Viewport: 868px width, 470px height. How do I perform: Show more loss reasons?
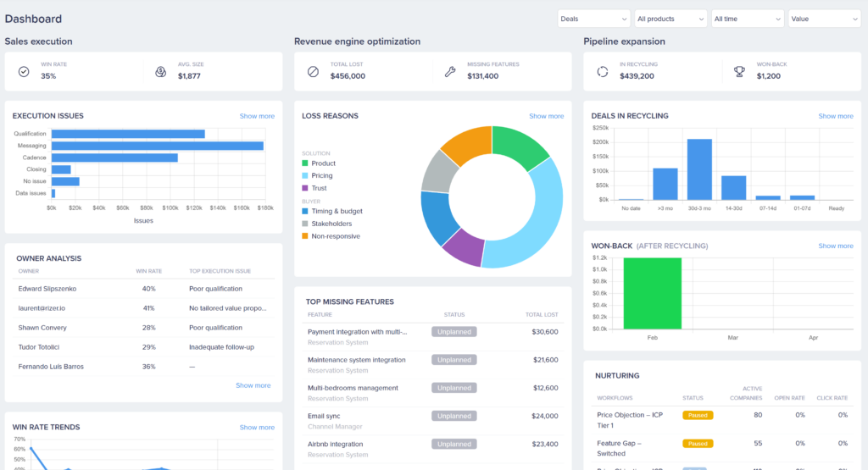pyautogui.click(x=546, y=116)
